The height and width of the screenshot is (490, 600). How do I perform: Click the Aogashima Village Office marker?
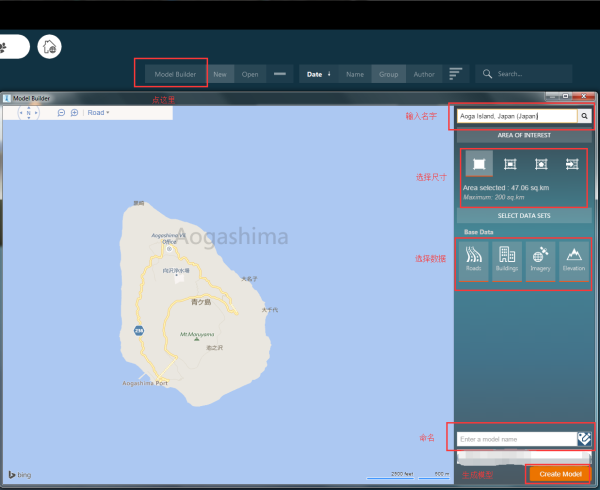coord(170,249)
